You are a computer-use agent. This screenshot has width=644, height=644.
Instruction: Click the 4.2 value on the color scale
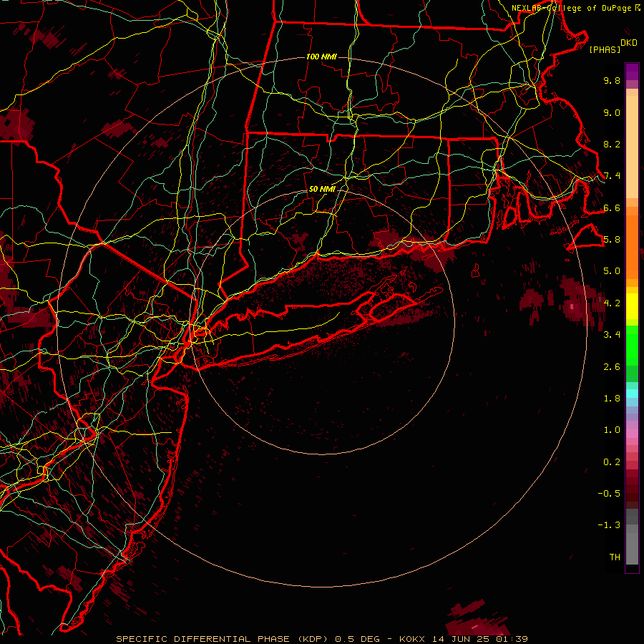(x=612, y=303)
